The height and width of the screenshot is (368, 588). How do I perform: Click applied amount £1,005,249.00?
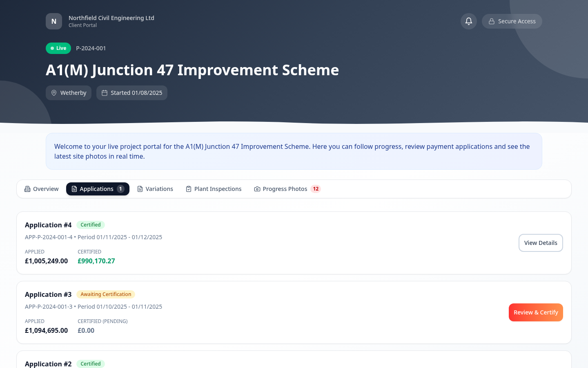click(x=47, y=261)
